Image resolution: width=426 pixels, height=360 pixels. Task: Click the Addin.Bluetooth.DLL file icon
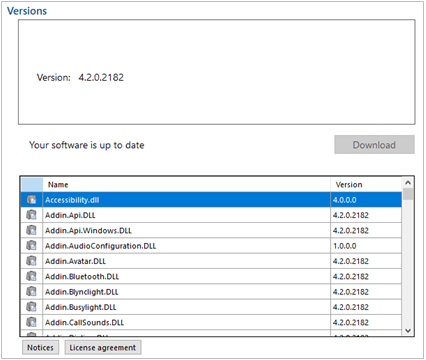click(31, 276)
